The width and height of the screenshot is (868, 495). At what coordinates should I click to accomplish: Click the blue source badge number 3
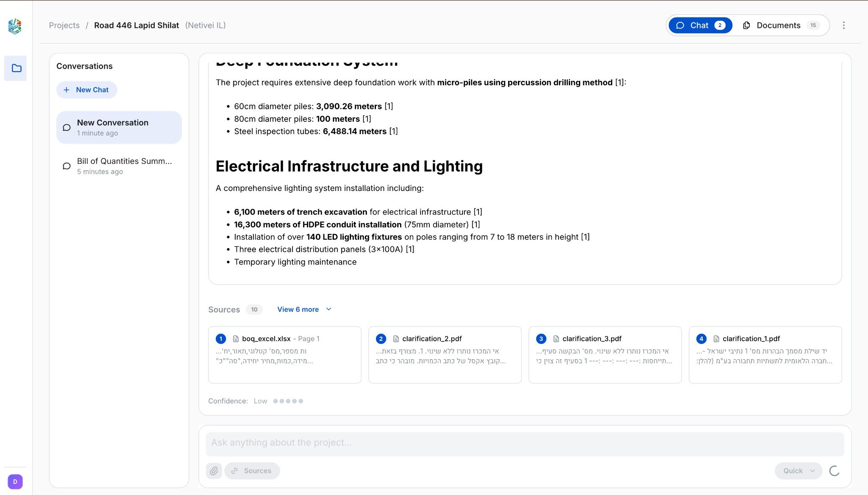tap(541, 339)
